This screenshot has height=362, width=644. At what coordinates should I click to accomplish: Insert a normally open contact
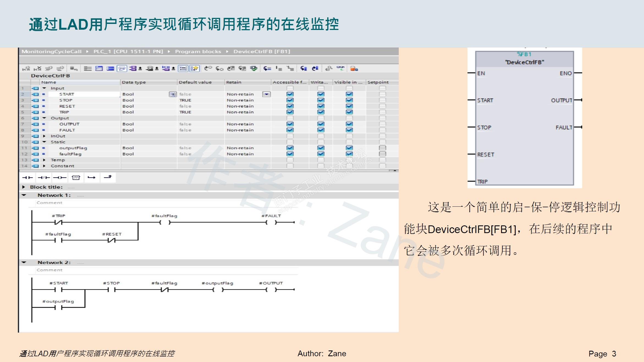(27, 178)
